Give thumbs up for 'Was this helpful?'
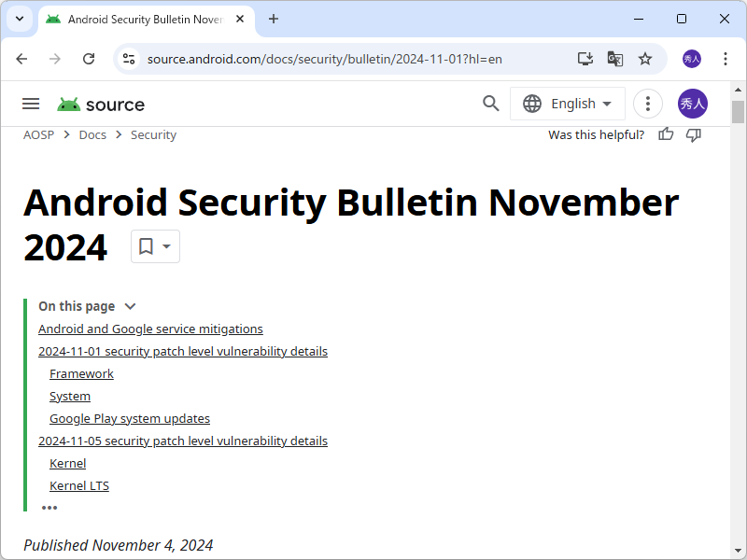The height and width of the screenshot is (560, 747). pyautogui.click(x=665, y=134)
